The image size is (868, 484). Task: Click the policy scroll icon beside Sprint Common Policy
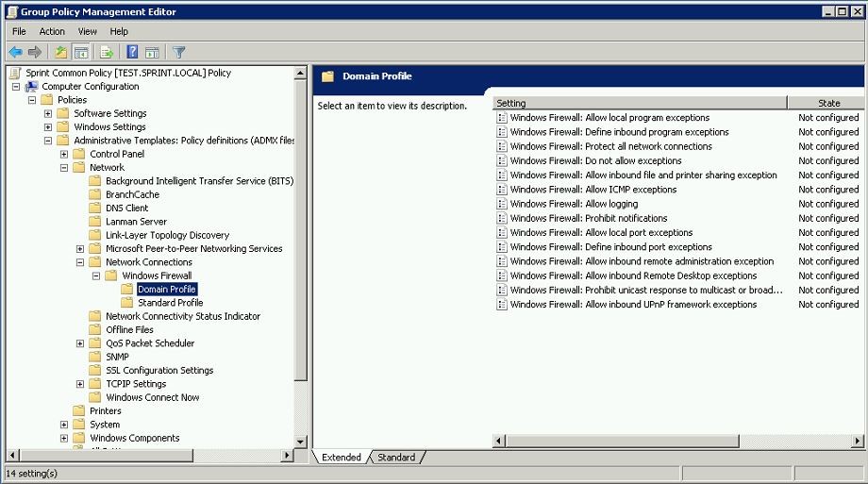coord(15,73)
